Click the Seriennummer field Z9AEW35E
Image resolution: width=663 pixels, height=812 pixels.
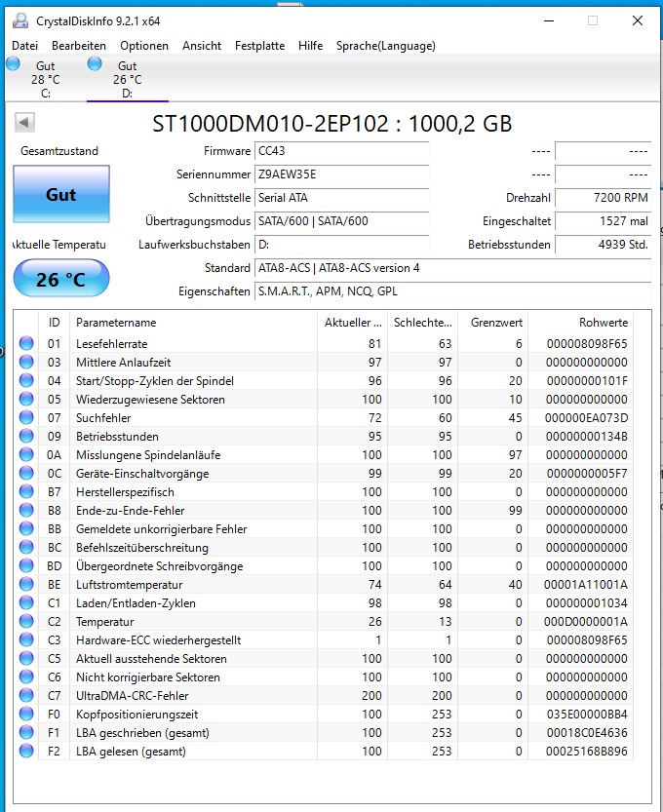(341, 174)
